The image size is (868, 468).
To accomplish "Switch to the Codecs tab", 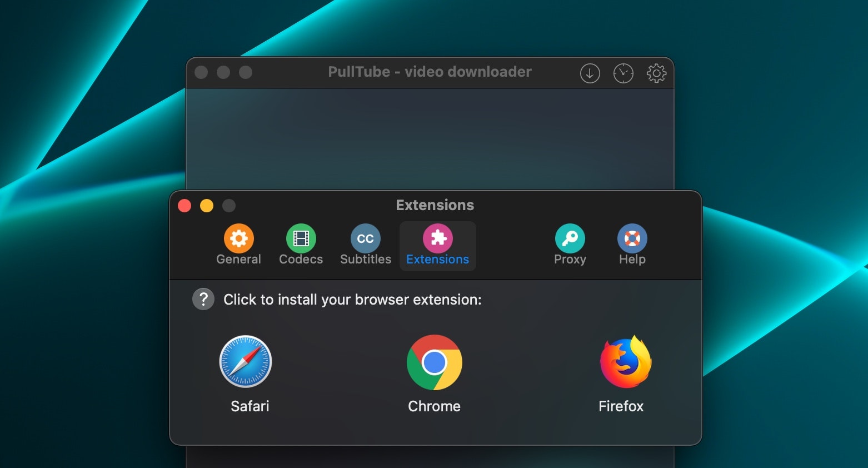I will coord(301,245).
